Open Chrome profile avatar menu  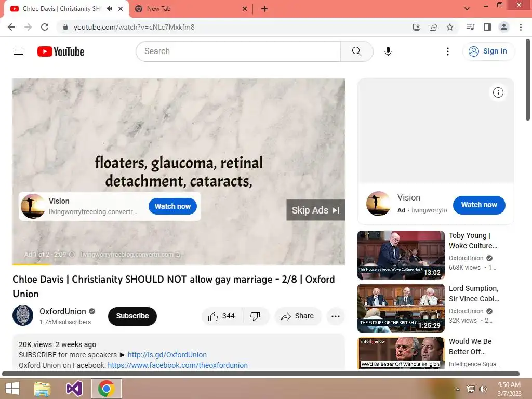(x=504, y=27)
